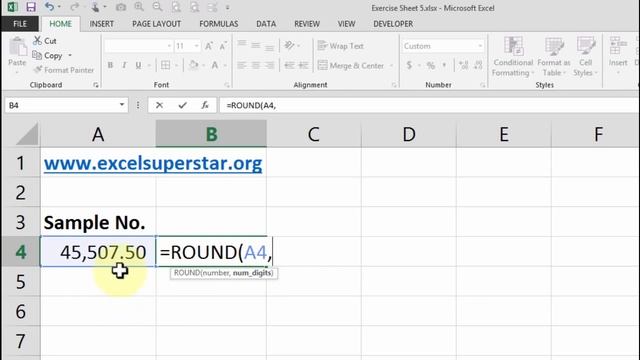Click the Zoom Out magnifier icon
Image resolution: width=640 pixels, height=360 pixels.
tap(158, 7)
